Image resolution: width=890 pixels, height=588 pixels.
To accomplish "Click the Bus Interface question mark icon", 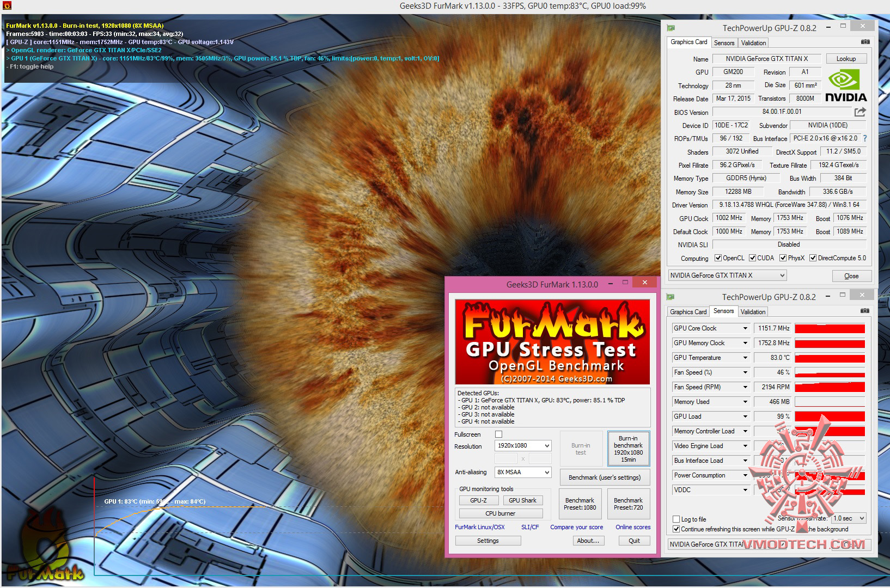I will (x=865, y=138).
